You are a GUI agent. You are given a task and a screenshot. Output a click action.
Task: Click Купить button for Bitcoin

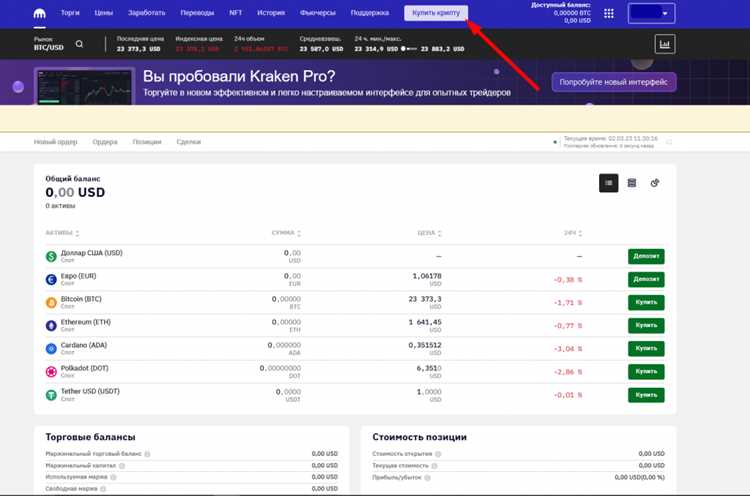pyautogui.click(x=646, y=302)
